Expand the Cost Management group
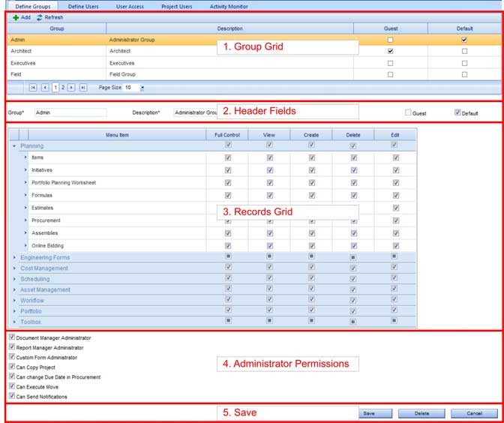This screenshot has width=504, height=423. (x=14, y=268)
